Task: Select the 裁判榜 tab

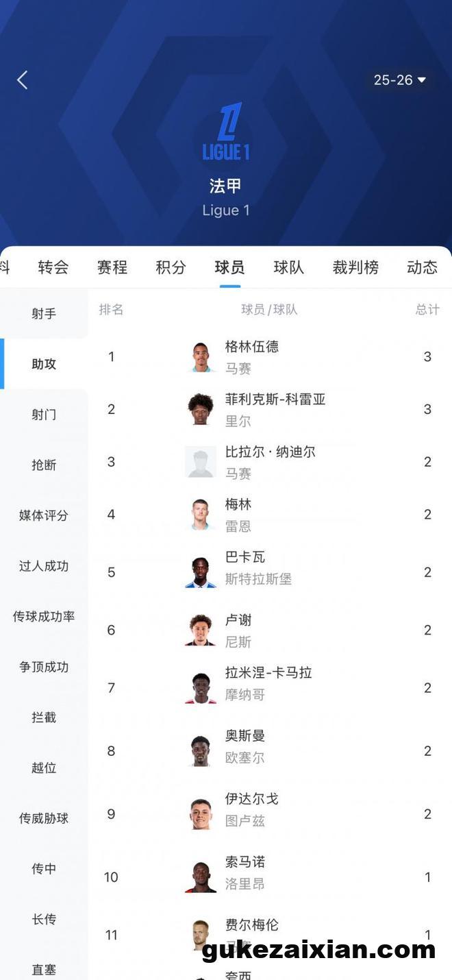Action: pos(355,267)
